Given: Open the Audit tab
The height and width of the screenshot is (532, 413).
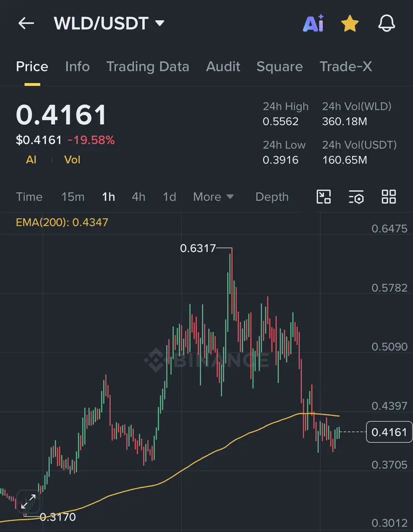Looking at the screenshot, I should 223,66.
